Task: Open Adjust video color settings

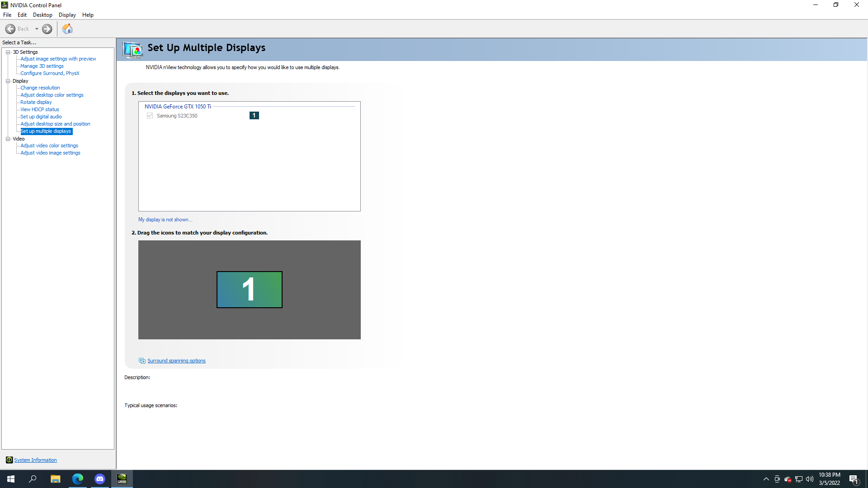Action: click(49, 145)
